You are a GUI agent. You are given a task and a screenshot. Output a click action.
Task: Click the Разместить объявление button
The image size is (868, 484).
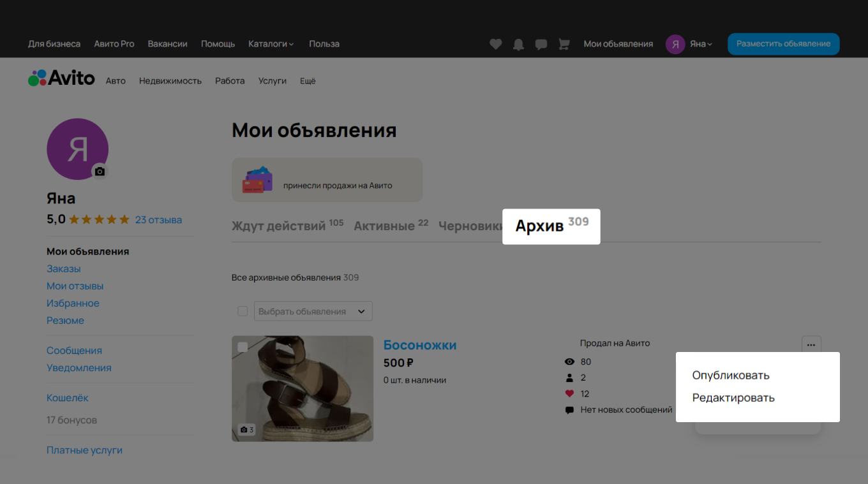click(783, 44)
